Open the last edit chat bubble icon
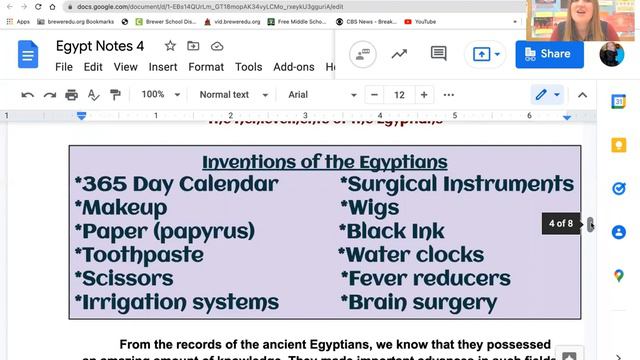Viewport: 640px width, 360px height. pyautogui.click(x=363, y=54)
